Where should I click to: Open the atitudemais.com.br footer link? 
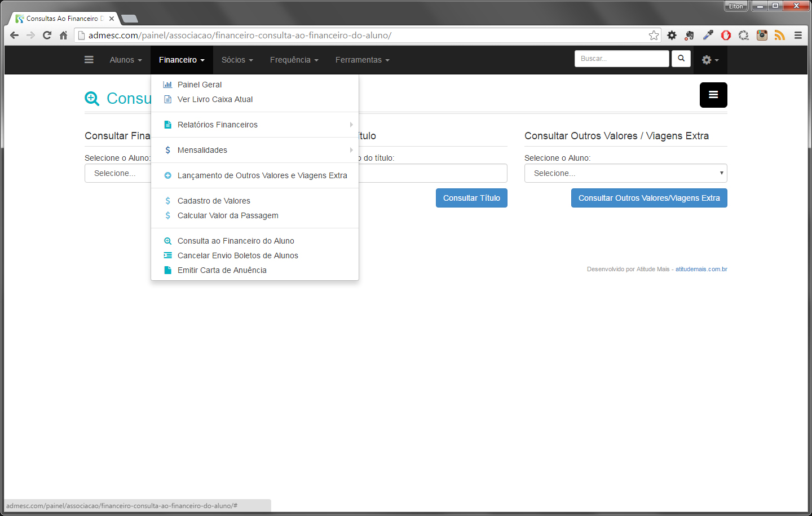[701, 269]
